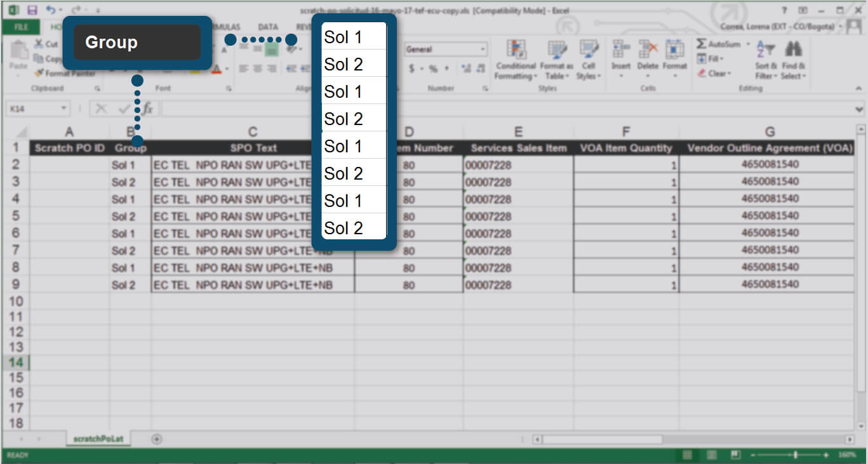Click the Insert Function fx icon

point(147,109)
